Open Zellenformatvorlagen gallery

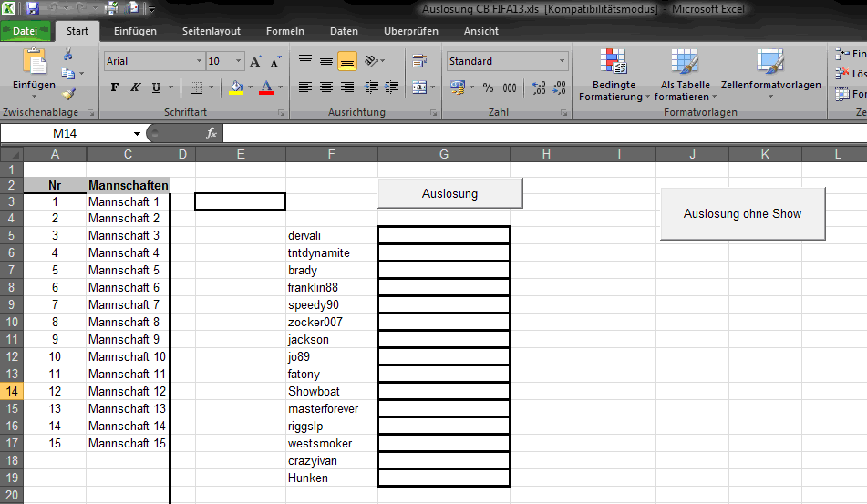coord(770,75)
